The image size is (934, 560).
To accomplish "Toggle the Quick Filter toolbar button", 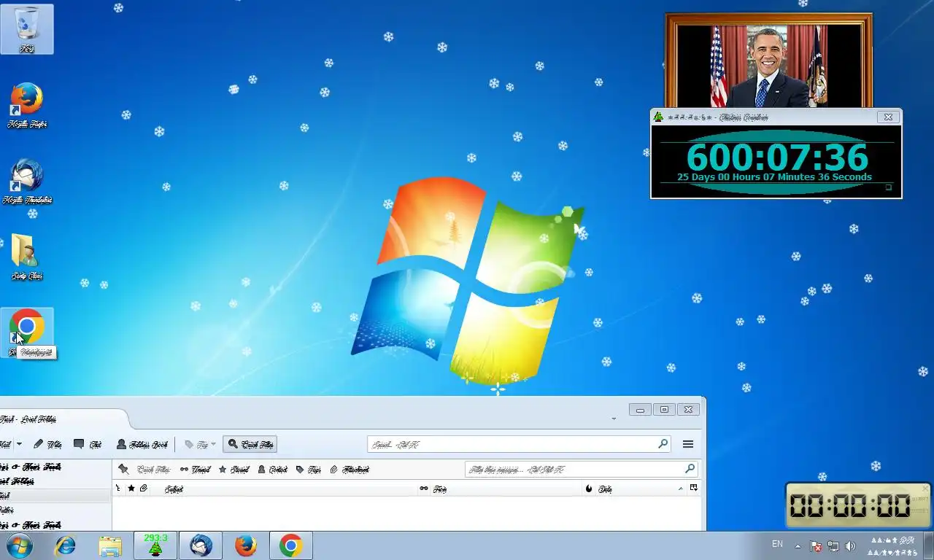I will click(x=250, y=444).
